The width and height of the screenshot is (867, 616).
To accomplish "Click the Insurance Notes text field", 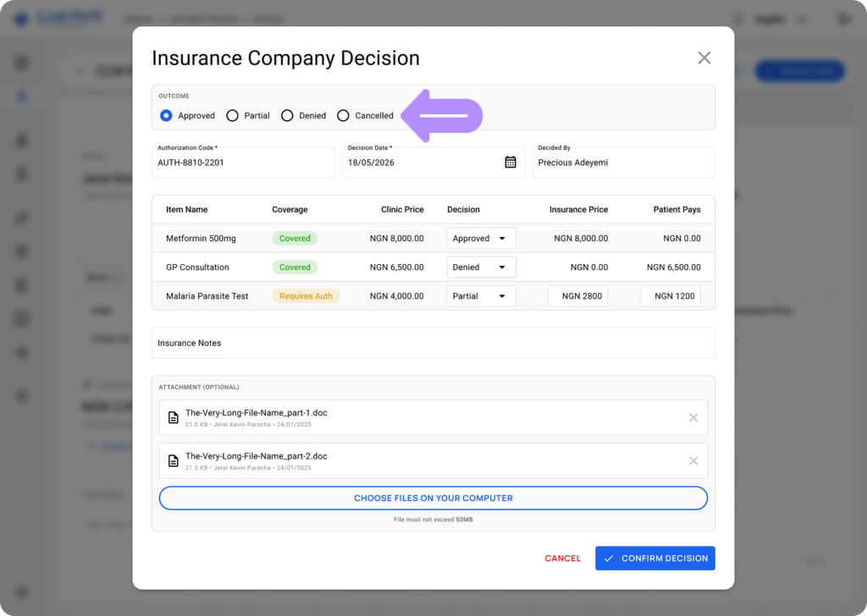I will tap(433, 343).
